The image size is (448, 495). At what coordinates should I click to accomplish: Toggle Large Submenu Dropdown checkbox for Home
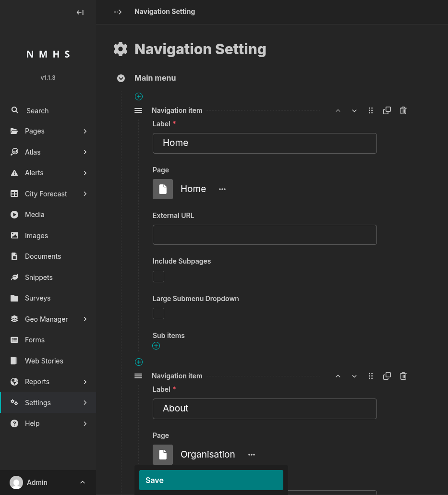[x=158, y=314]
